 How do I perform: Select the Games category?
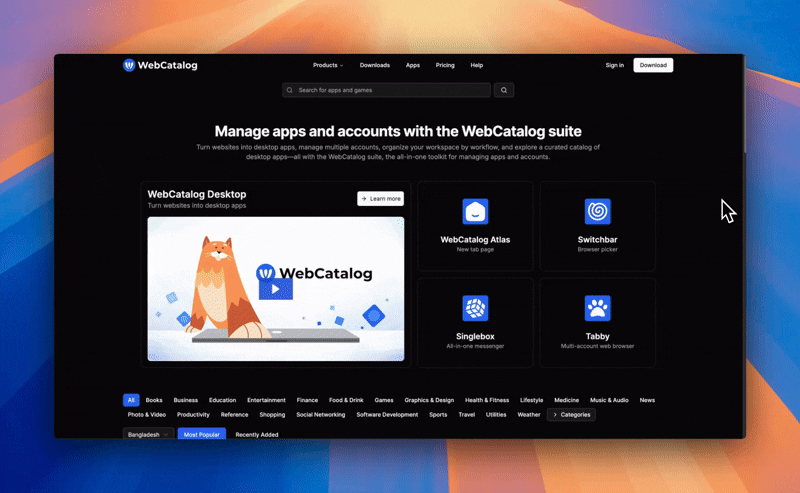[384, 400]
